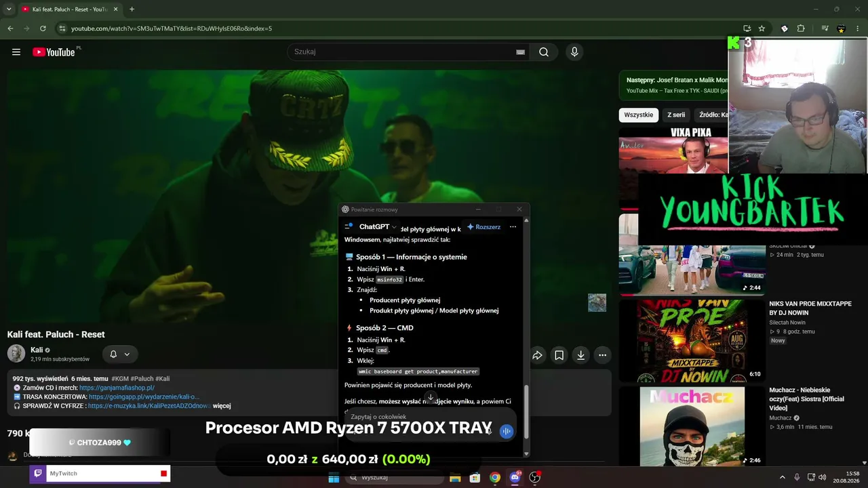Open the 2:44 car video thumbnail
This screenshot has height=488, width=868.
coord(692,254)
